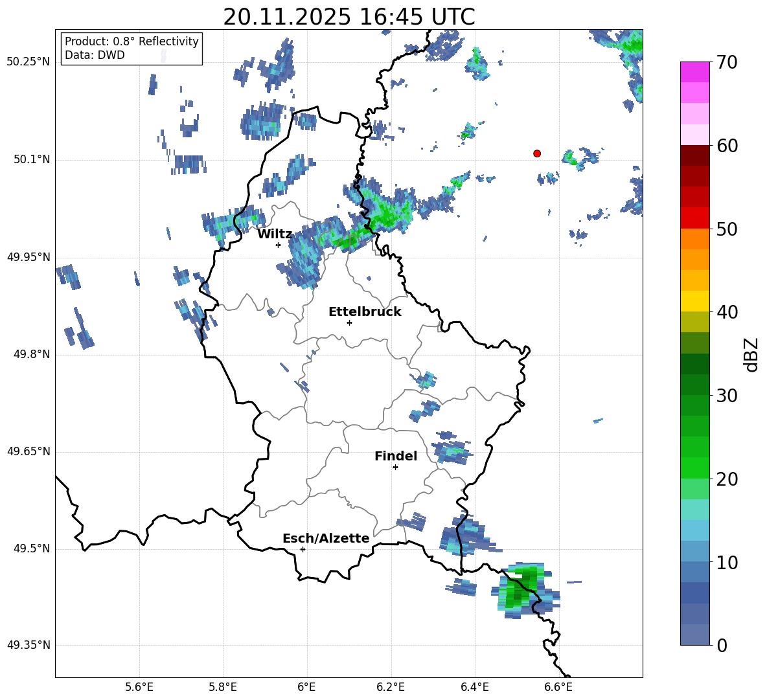Click the dBZ colorbar axis label

coord(751,354)
